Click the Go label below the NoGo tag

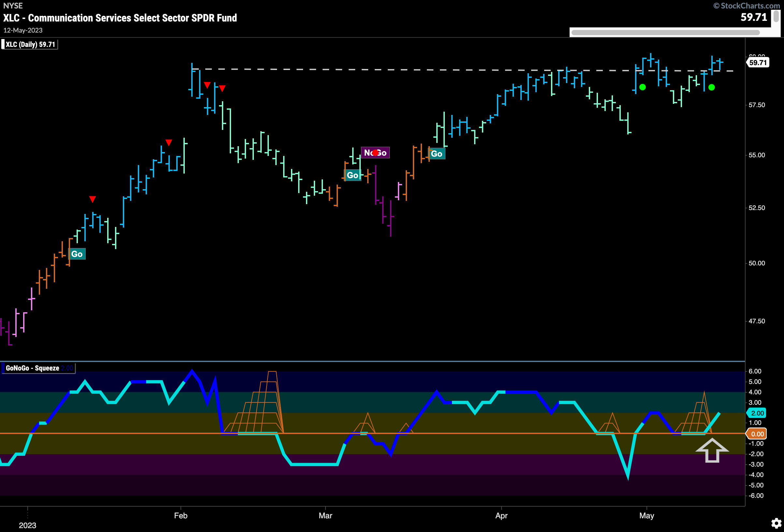353,175
